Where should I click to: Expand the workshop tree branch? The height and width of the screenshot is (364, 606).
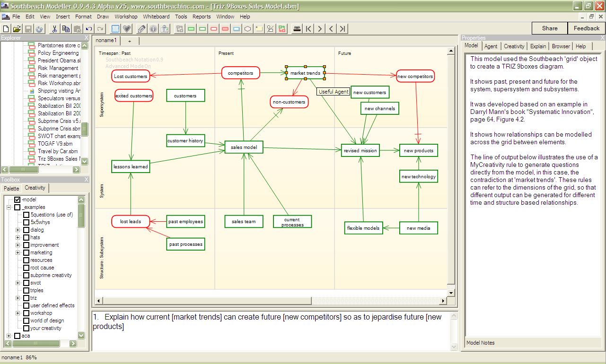tap(18, 312)
